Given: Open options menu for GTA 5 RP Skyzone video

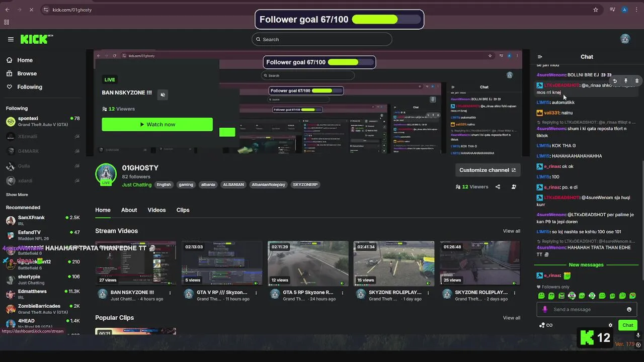Looking at the screenshot, I should point(342,293).
